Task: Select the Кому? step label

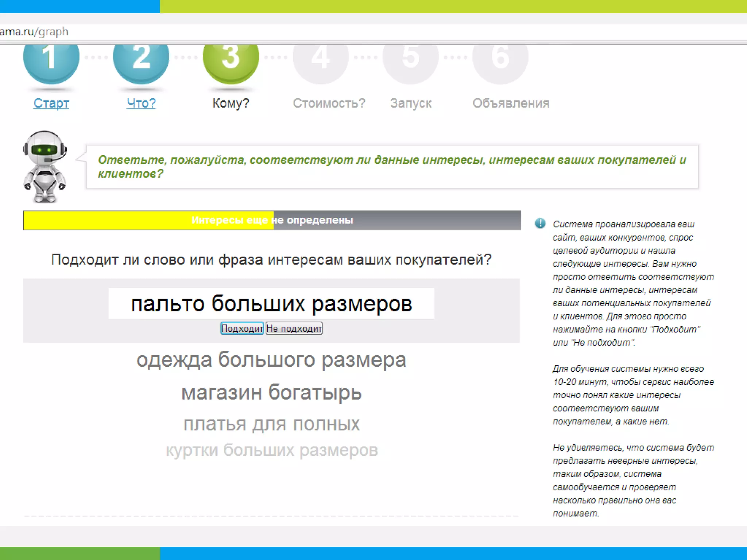Action: click(x=231, y=103)
